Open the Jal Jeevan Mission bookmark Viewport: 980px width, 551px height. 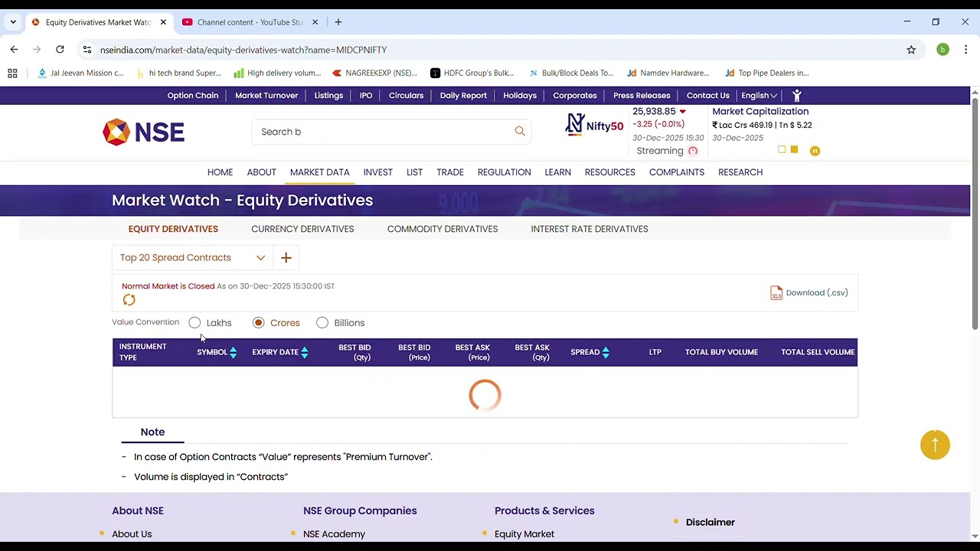80,73
